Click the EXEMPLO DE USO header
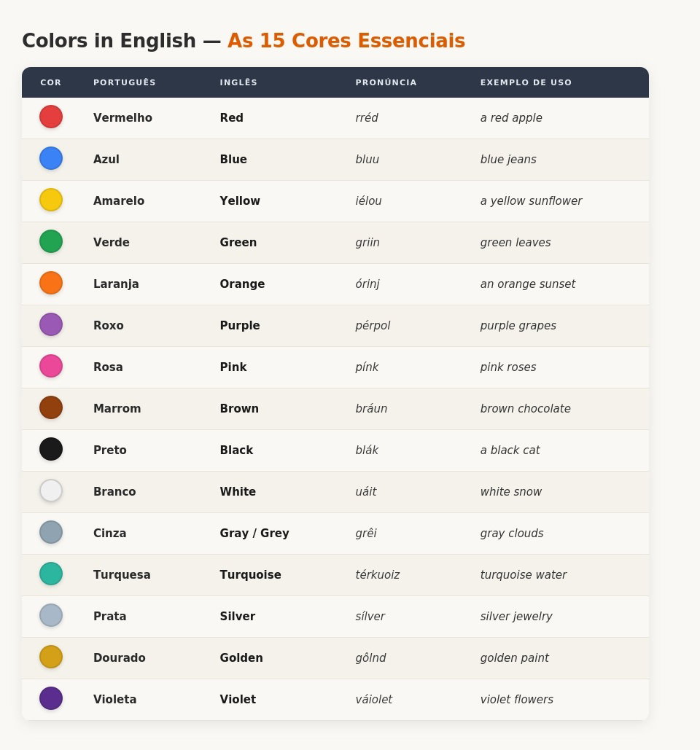 click(526, 82)
